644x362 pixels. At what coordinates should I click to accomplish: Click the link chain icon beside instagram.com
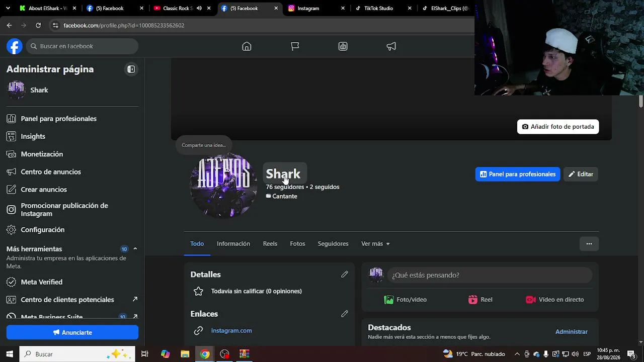coord(198,330)
